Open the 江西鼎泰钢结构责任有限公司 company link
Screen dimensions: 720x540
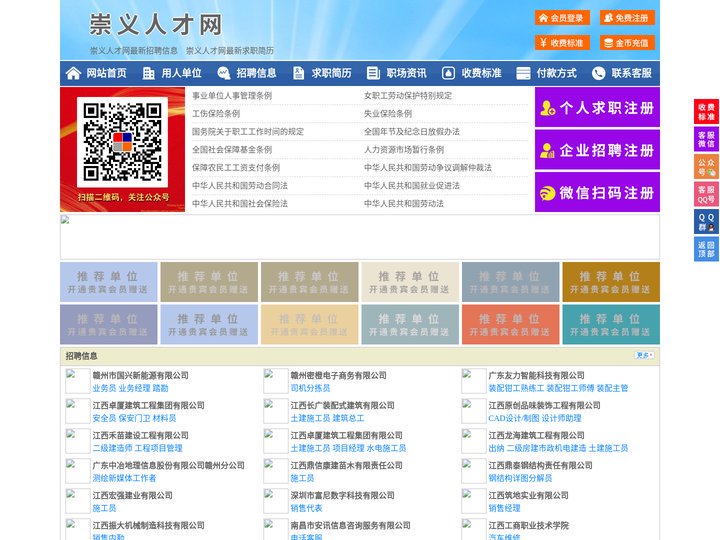click(540, 465)
